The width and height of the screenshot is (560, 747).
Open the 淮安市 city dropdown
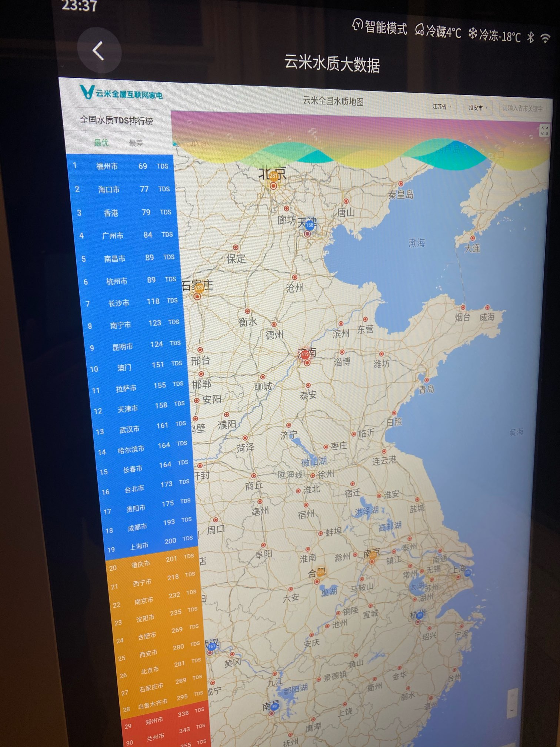pyautogui.click(x=478, y=108)
